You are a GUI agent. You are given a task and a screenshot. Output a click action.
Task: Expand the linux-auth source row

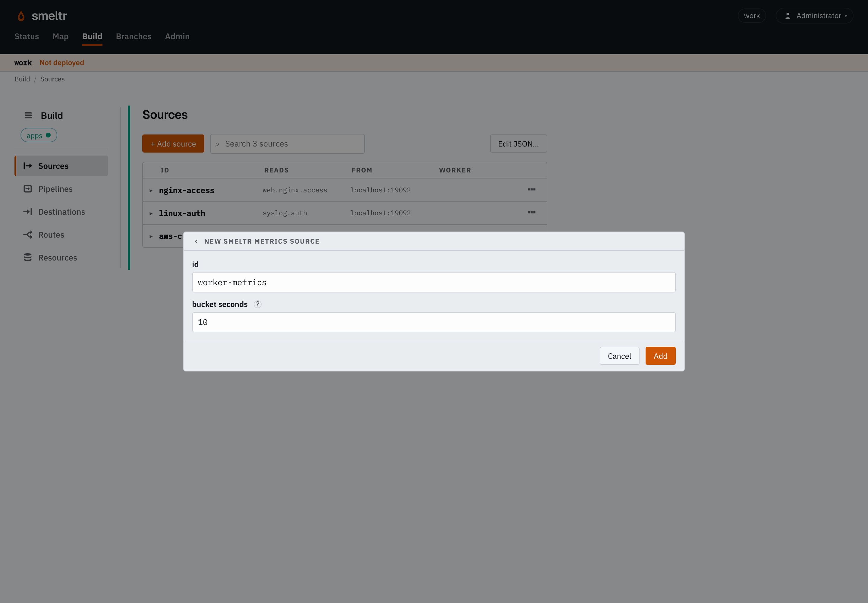pos(151,214)
